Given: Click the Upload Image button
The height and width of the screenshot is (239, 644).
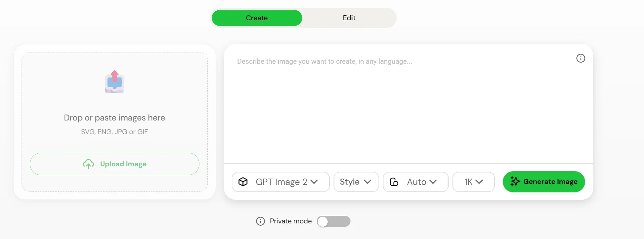Looking at the screenshot, I should coord(115,164).
